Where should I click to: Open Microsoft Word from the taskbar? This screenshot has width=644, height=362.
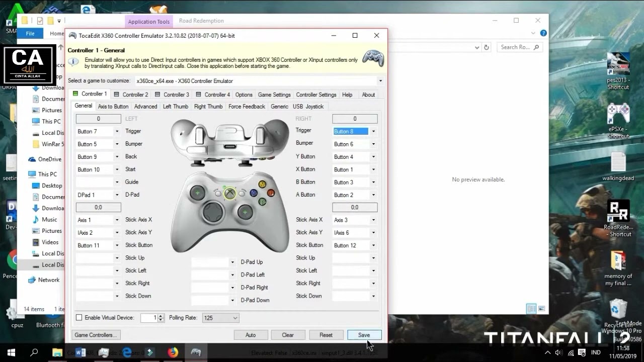[80, 352]
